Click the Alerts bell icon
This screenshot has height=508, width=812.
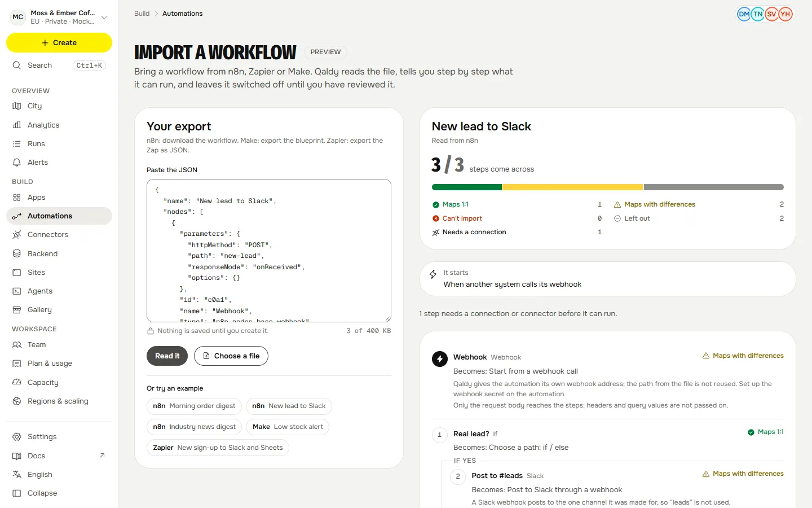pos(17,163)
